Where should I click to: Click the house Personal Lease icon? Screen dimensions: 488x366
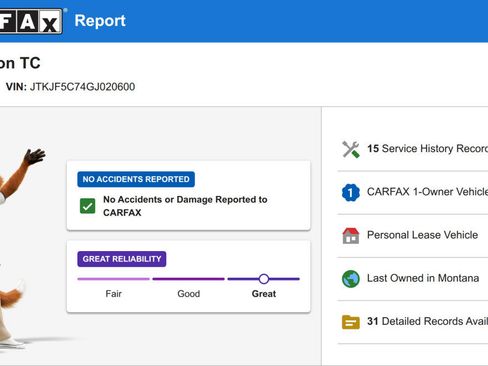point(351,236)
